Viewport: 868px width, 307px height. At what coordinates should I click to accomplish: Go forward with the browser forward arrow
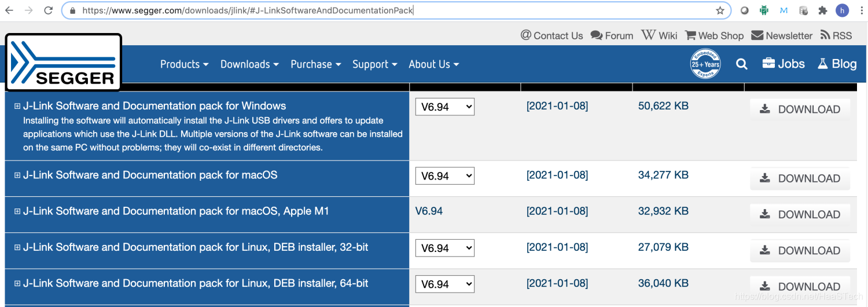(x=29, y=10)
